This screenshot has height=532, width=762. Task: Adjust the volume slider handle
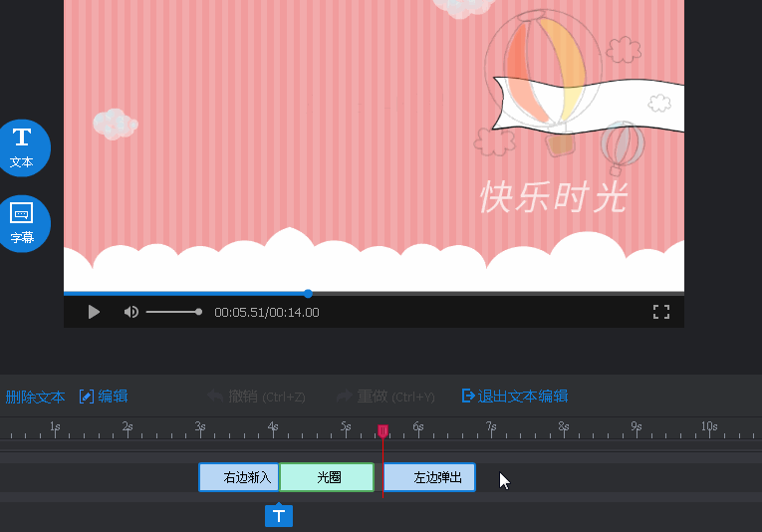pos(198,312)
